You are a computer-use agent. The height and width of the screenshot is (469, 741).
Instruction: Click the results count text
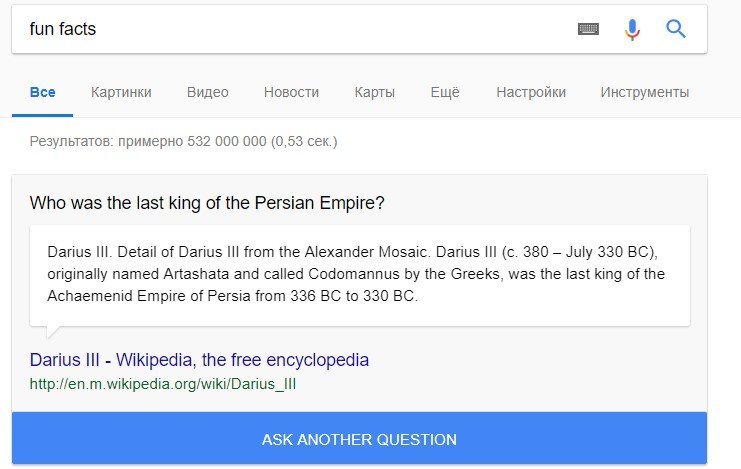[183, 142]
